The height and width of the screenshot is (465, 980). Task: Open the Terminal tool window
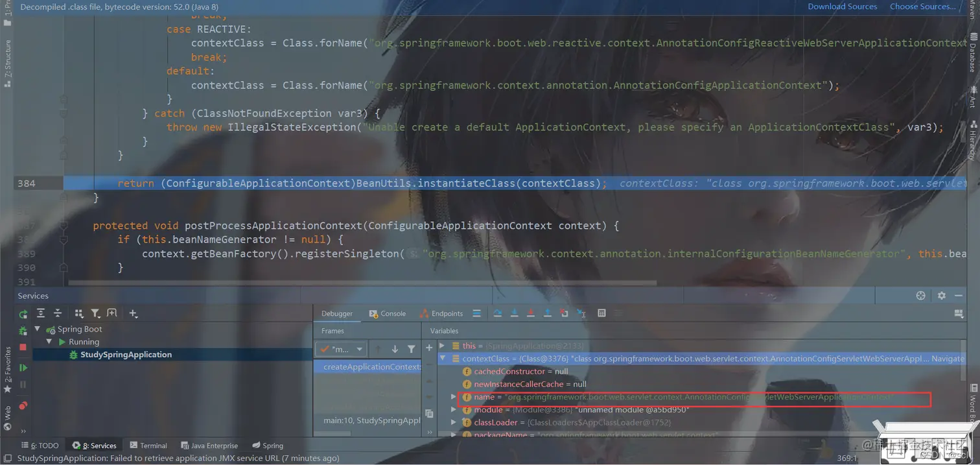(x=148, y=446)
